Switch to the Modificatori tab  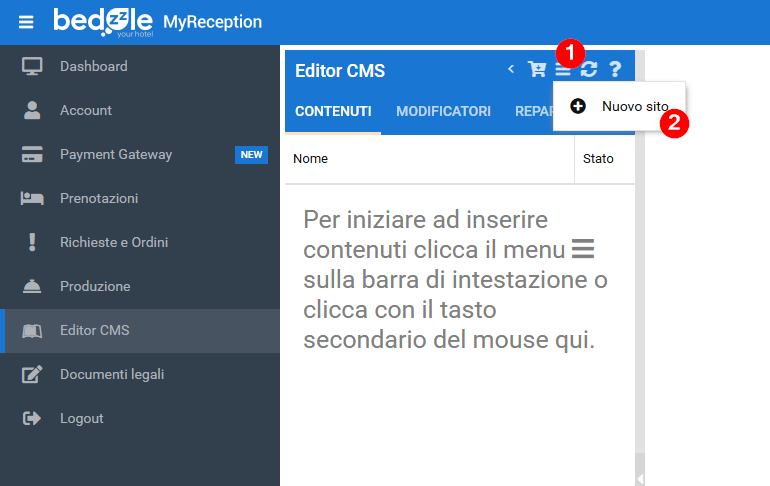(443, 111)
